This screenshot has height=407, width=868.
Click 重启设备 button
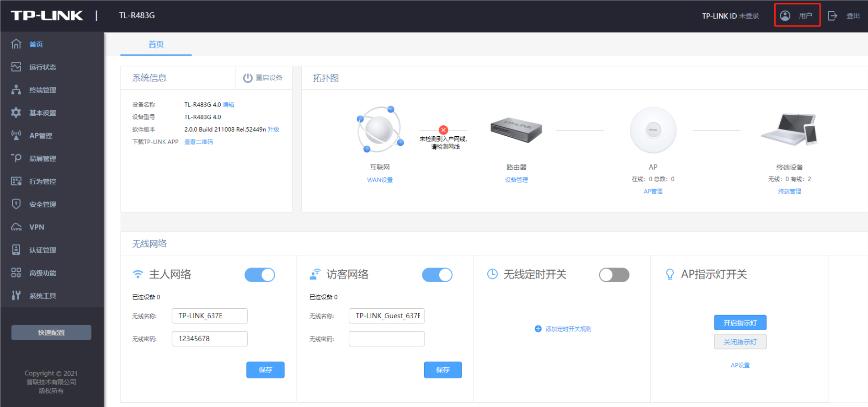[x=263, y=78]
